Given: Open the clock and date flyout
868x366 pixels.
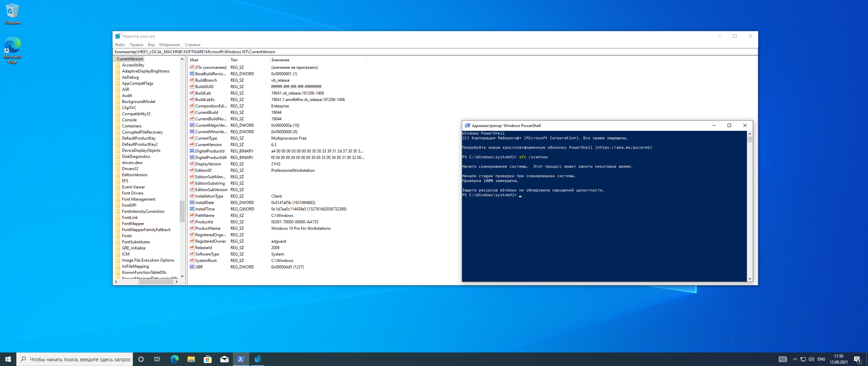Looking at the screenshot, I should tap(839, 359).
